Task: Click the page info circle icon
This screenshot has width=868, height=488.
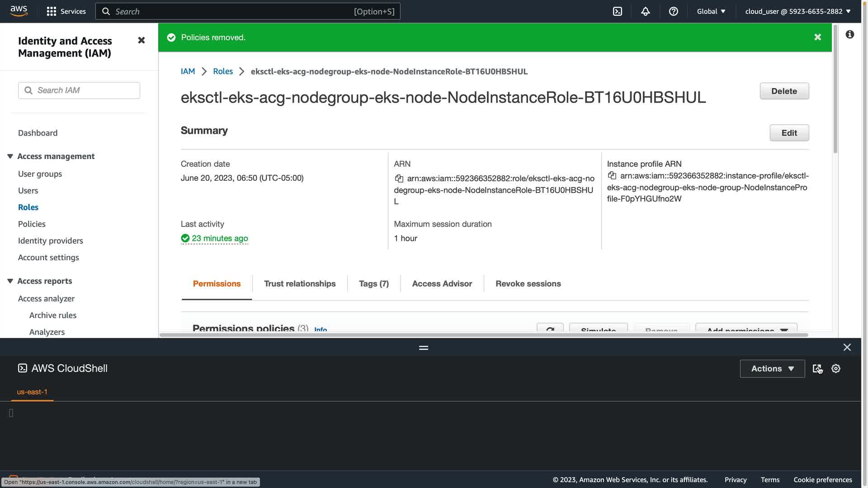Action: [850, 35]
